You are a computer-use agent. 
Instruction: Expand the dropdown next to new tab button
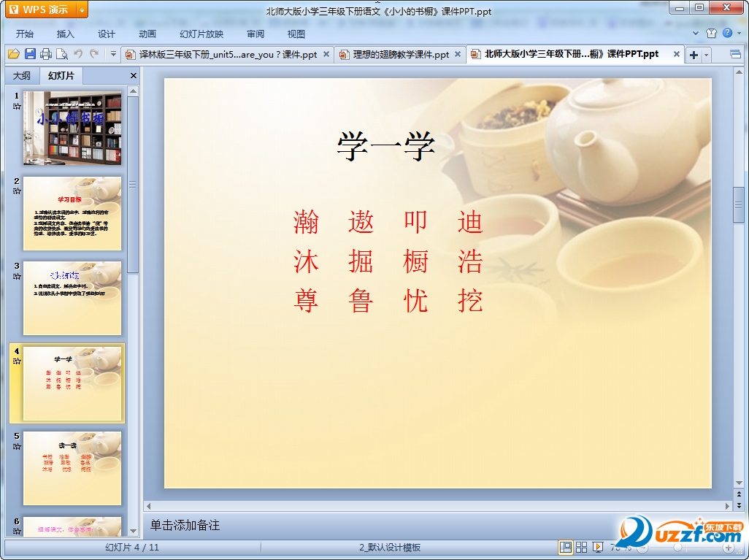(706, 55)
